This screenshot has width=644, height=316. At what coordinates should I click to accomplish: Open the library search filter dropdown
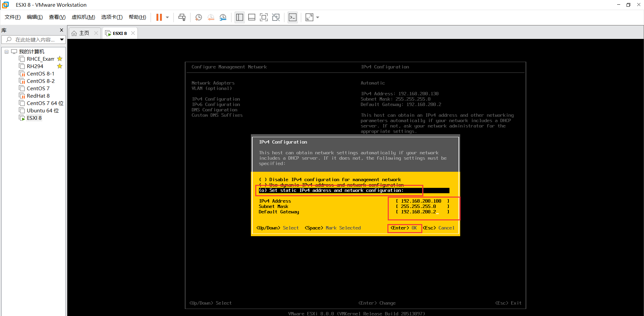click(x=62, y=40)
